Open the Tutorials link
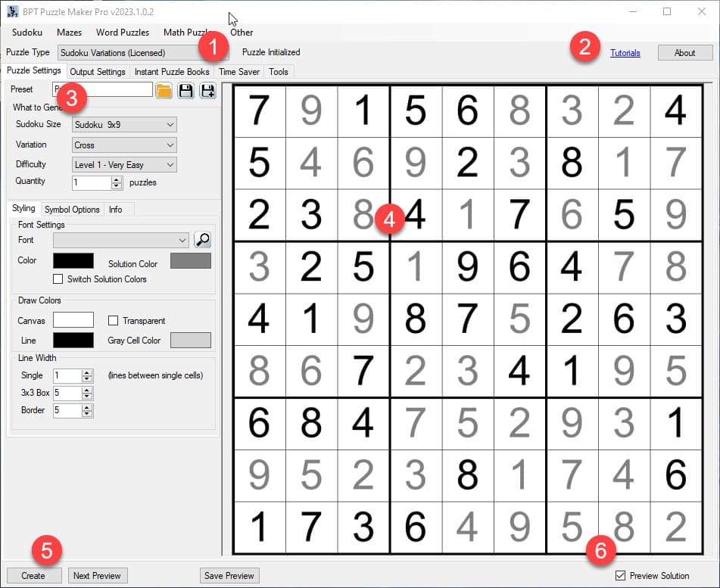This screenshot has width=720, height=588. coord(625,53)
